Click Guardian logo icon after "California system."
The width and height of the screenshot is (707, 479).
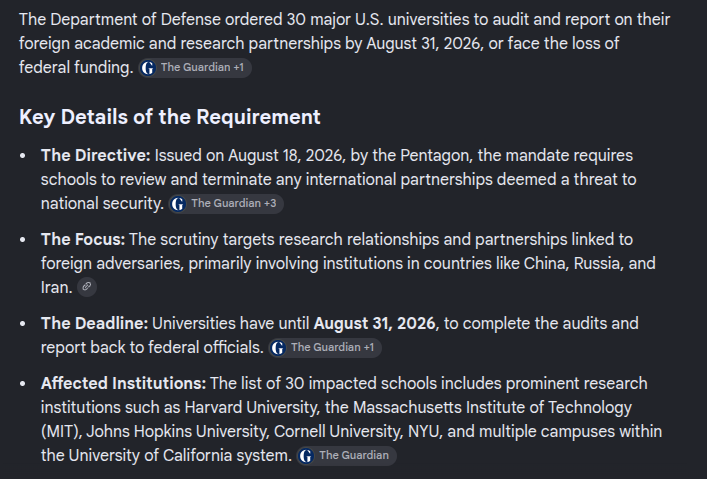tap(306, 456)
